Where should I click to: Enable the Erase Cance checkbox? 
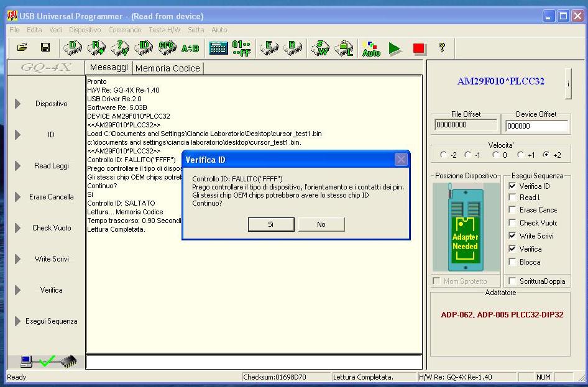(512, 210)
